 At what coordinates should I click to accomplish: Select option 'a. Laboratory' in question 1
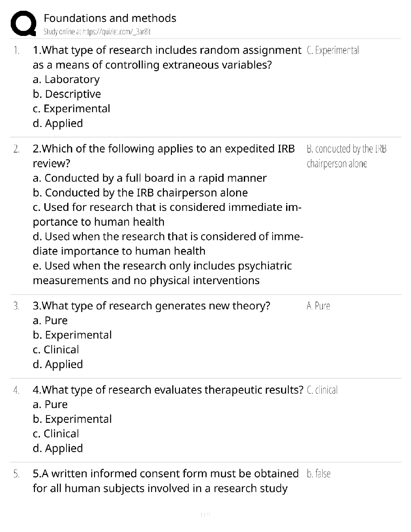[x=66, y=79]
